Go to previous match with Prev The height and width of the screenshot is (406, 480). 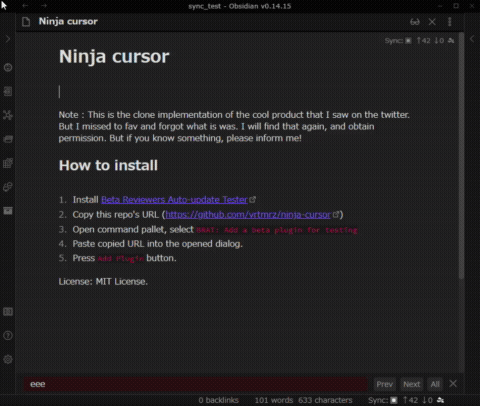point(384,384)
